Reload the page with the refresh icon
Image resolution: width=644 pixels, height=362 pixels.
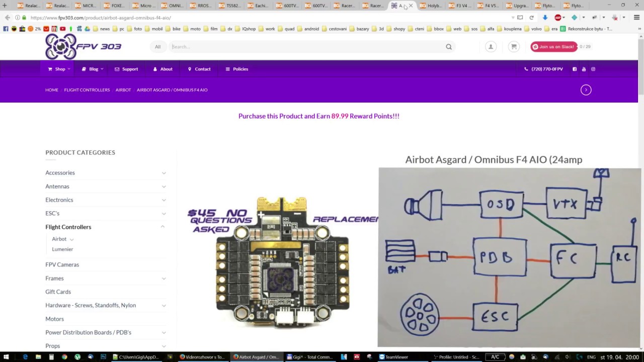pos(531,18)
